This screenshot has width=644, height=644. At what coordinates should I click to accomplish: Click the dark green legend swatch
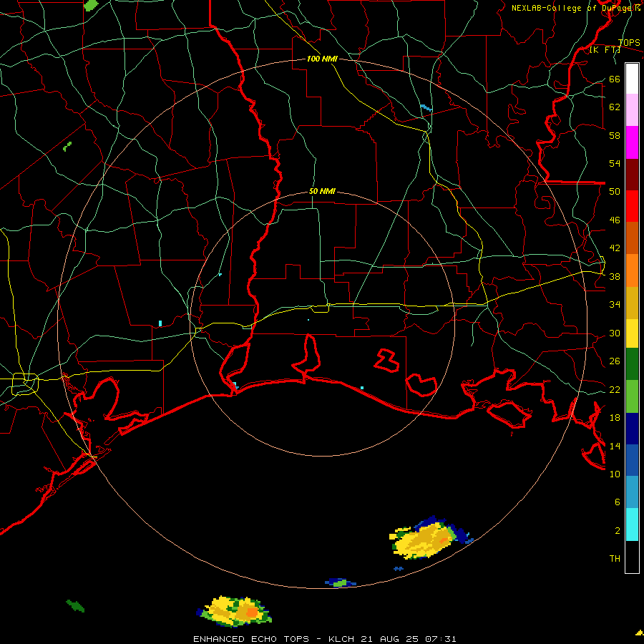(632, 364)
